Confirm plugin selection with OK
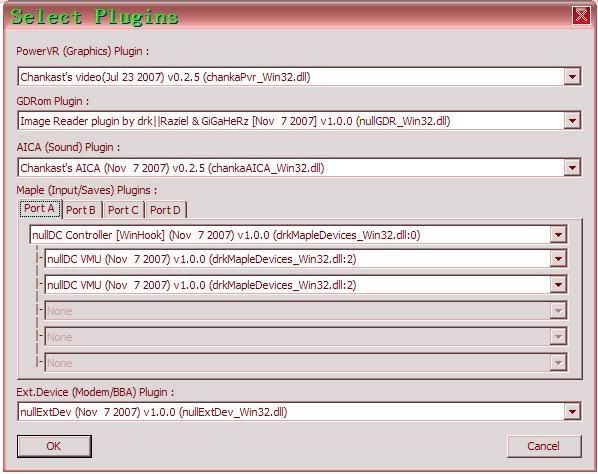The height and width of the screenshot is (474, 598). (54, 446)
